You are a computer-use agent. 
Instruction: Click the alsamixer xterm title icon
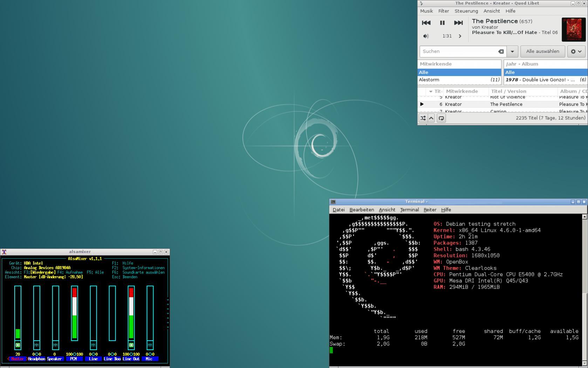(x=4, y=252)
